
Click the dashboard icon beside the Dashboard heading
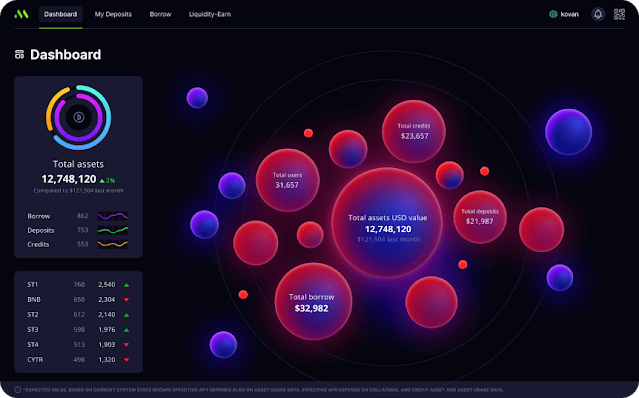19,55
